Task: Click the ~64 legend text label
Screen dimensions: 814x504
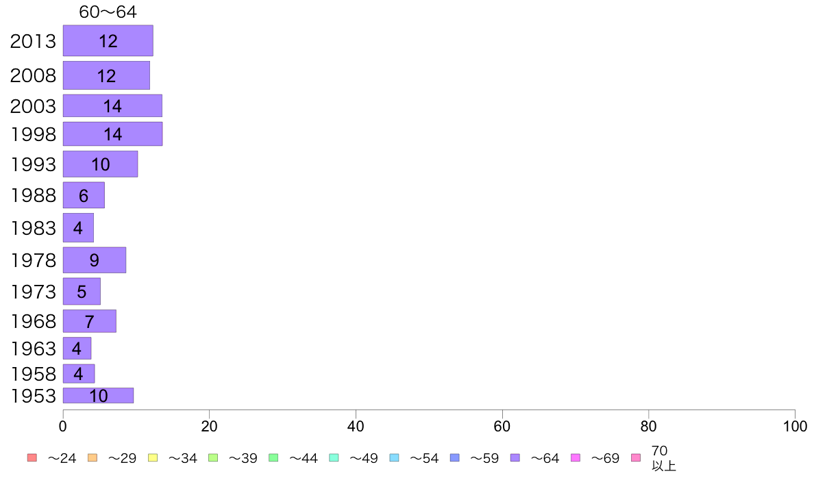Action: (x=545, y=458)
